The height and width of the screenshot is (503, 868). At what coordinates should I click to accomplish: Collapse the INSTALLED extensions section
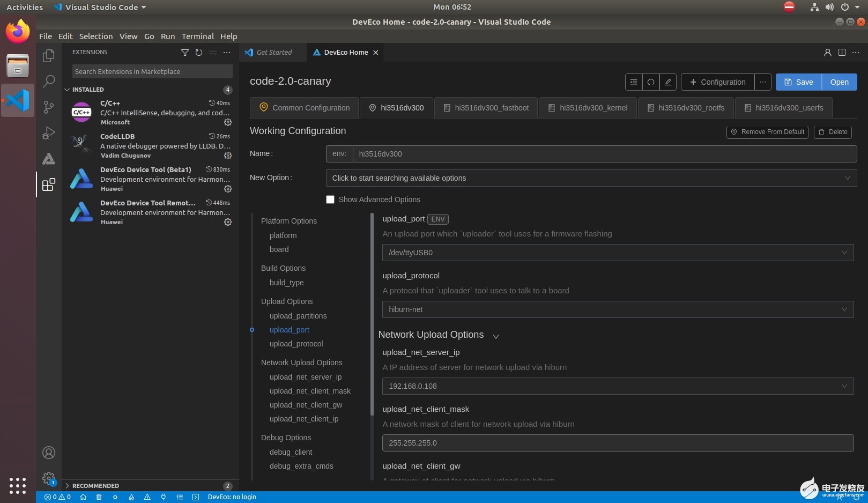coord(67,90)
